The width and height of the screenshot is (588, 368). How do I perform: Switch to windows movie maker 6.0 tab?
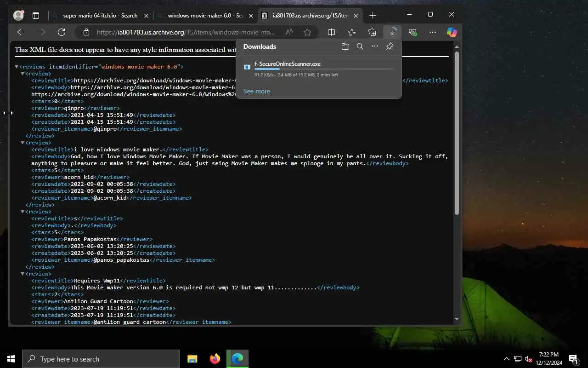(205, 16)
